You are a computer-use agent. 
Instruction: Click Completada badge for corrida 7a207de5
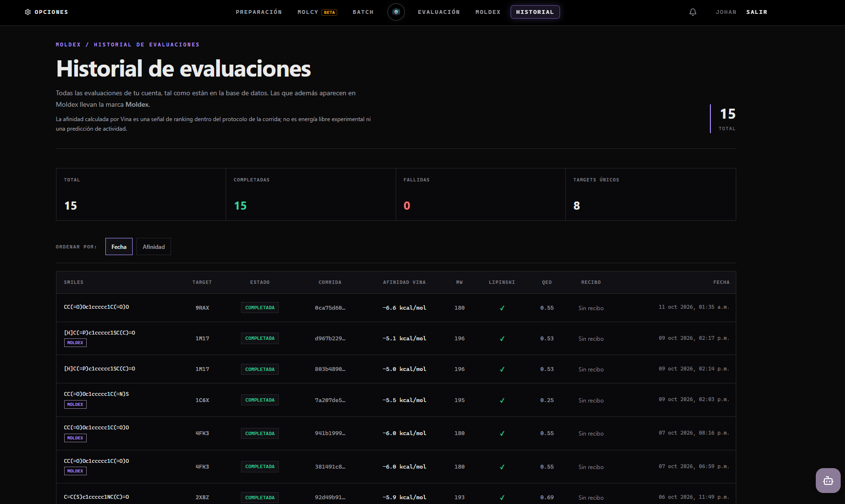click(260, 400)
